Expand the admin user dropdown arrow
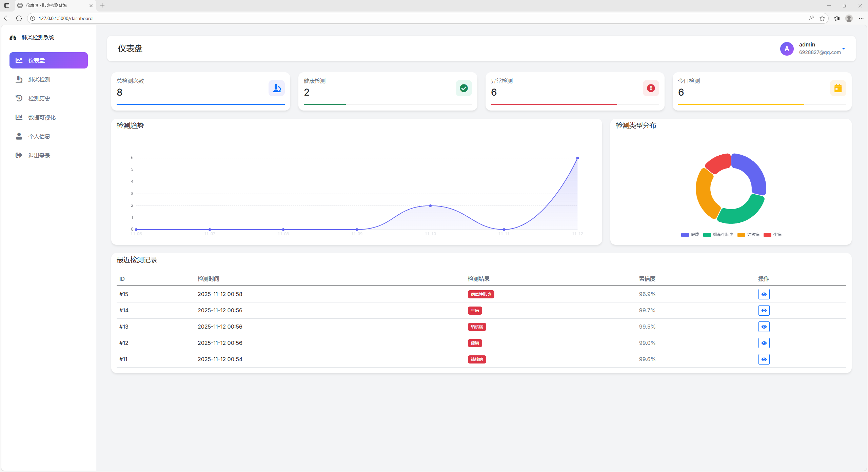 [844, 49]
